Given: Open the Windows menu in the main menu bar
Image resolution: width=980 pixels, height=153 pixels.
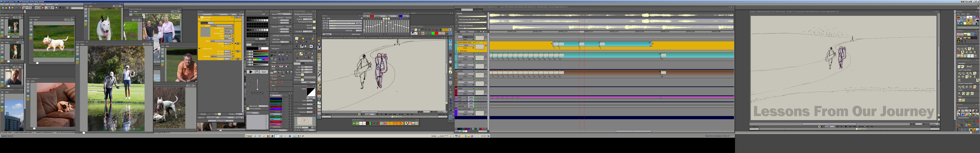Looking at the screenshot, I should point(50,4).
